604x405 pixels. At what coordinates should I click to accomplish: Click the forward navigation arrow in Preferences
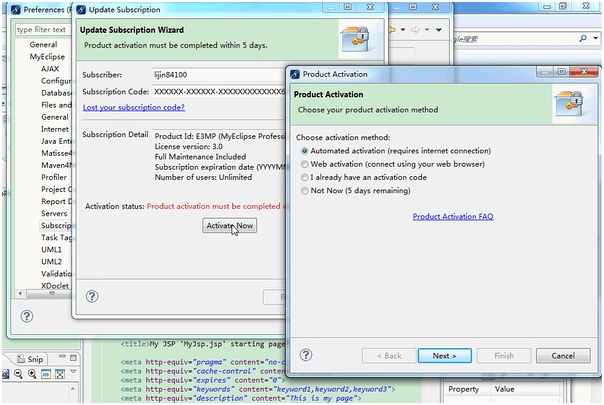click(x=415, y=30)
